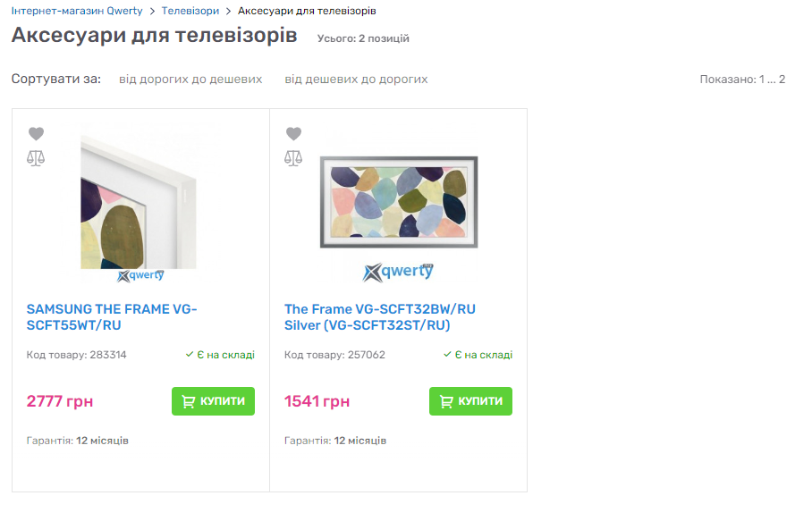Go to Телевізори breadcrumb category

[190, 11]
